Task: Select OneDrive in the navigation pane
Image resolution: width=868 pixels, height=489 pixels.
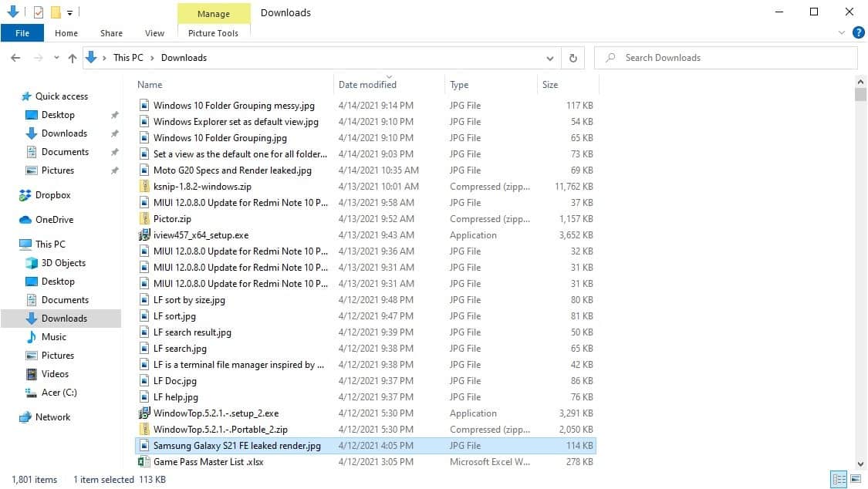Action: coord(54,220)
